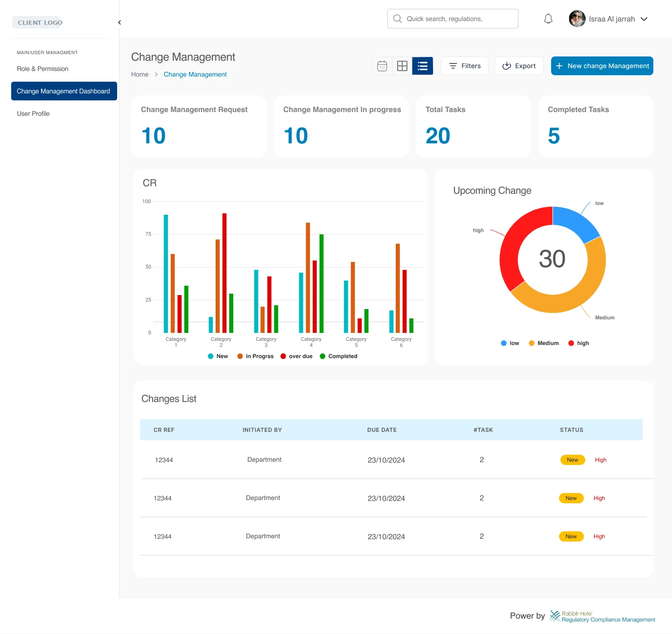The image size is (672, 634).
Task: Expand the user account dropdown arrow
Action: (644, 19)
